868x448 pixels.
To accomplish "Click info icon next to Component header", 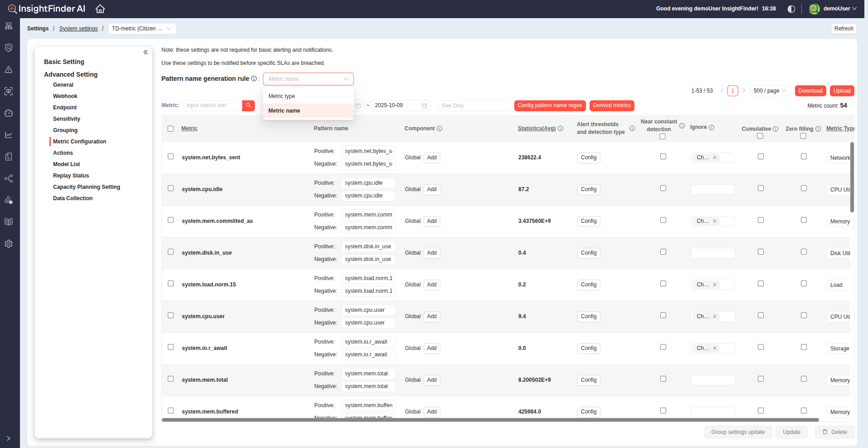I will [439, 128].
